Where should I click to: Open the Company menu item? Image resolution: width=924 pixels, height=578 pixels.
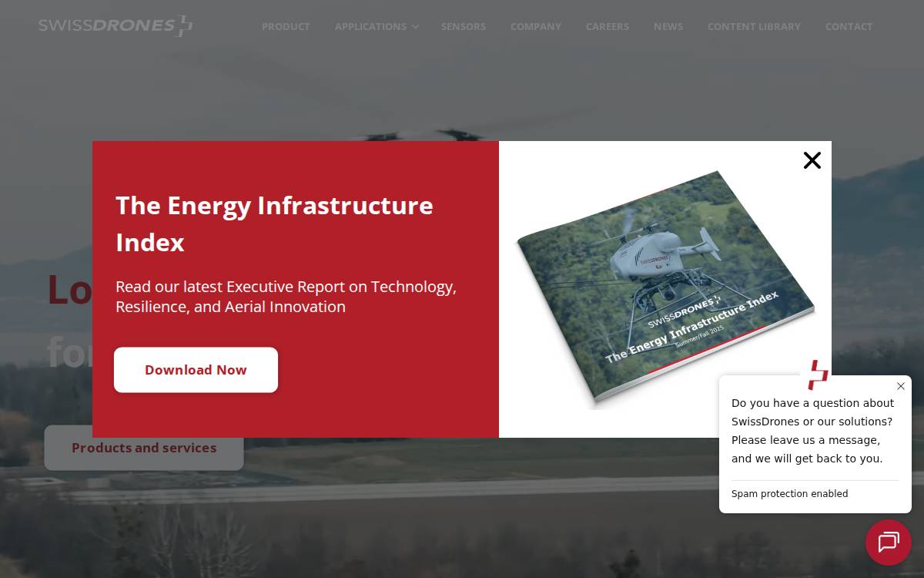(x=536, y=26)
